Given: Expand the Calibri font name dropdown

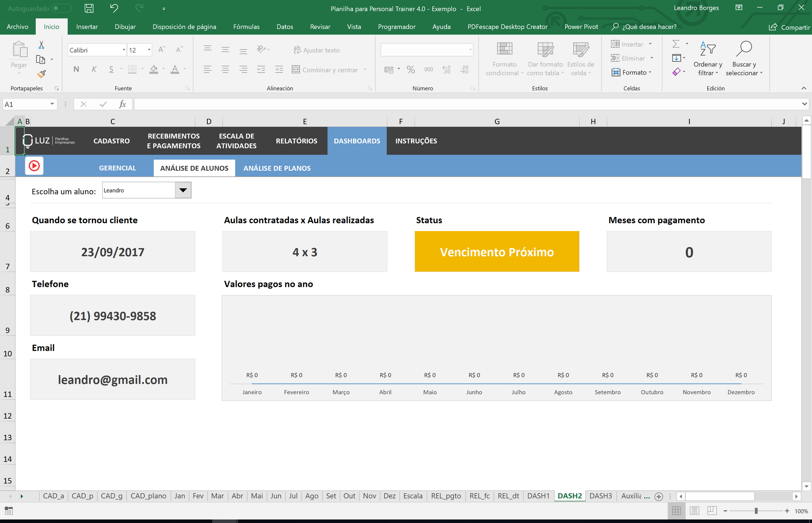Looking at the screenshot, I should click(x=124, y=50).
